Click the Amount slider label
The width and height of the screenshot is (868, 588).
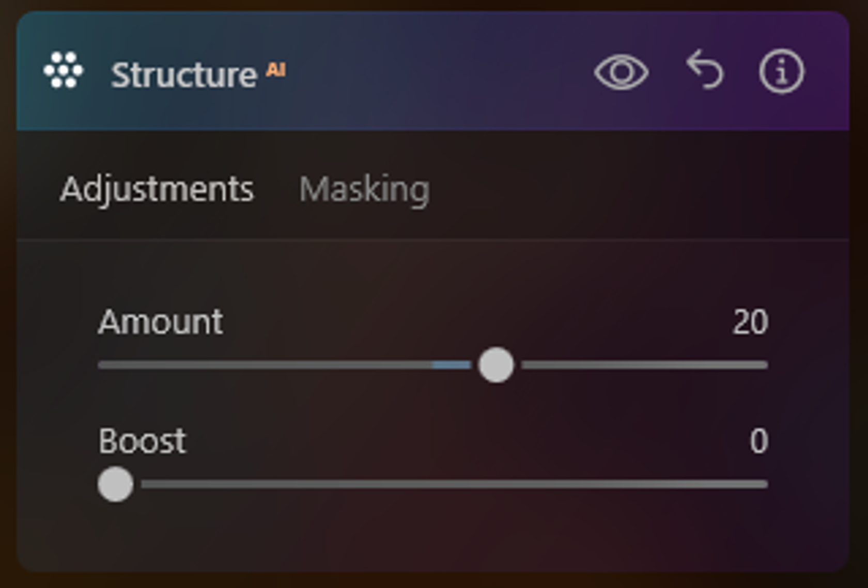[x=161, y=322]
